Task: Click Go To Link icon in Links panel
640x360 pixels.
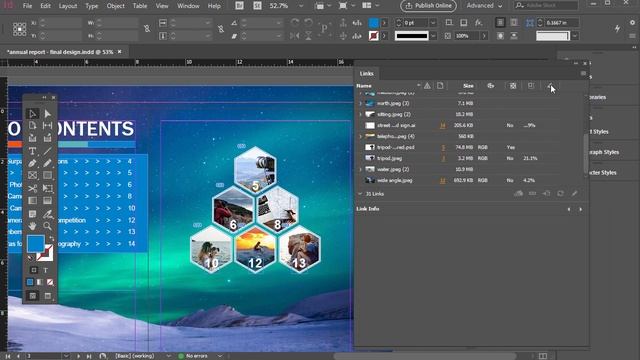Action: (x=547, y=193)
